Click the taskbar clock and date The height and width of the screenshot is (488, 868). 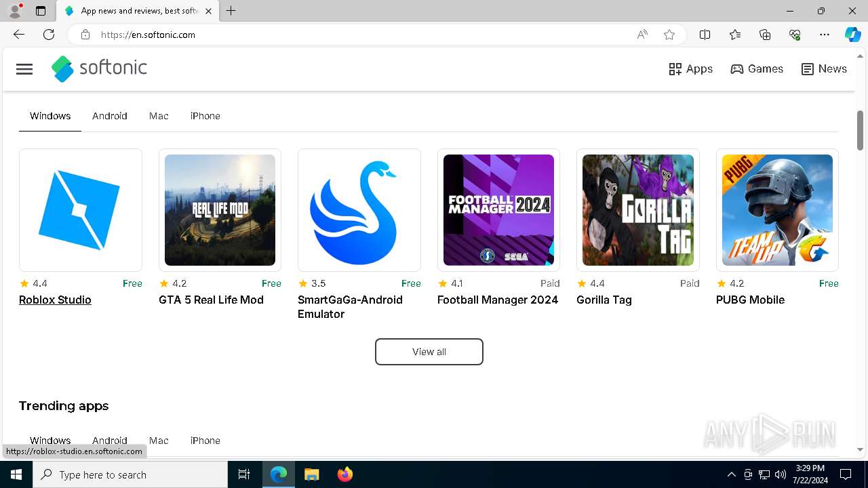[810, 474]
